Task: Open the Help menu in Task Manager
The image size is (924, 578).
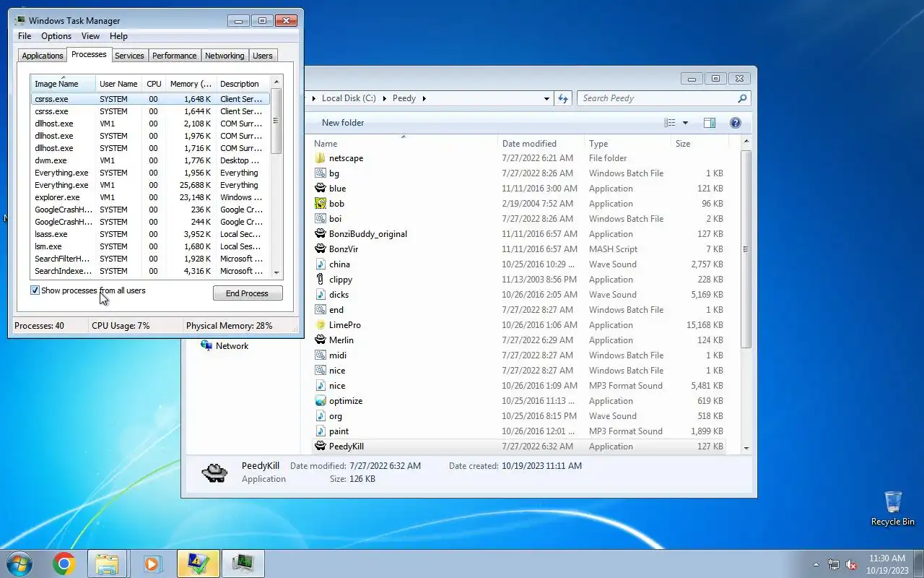Action: [x=118, y=36]
